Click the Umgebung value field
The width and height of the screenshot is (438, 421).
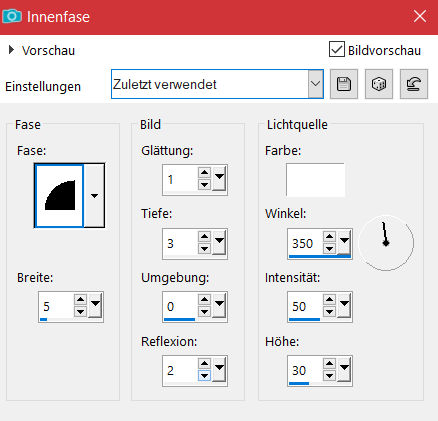tap(181, 306)
